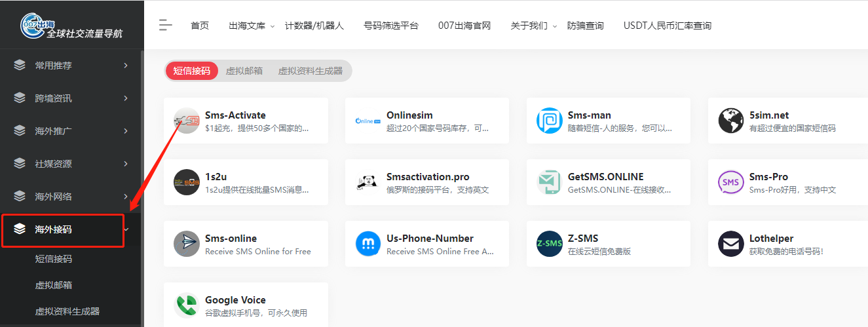Open the 1s2u title link
This screenshot has width=868, height=327.
[x=216, y=177]
